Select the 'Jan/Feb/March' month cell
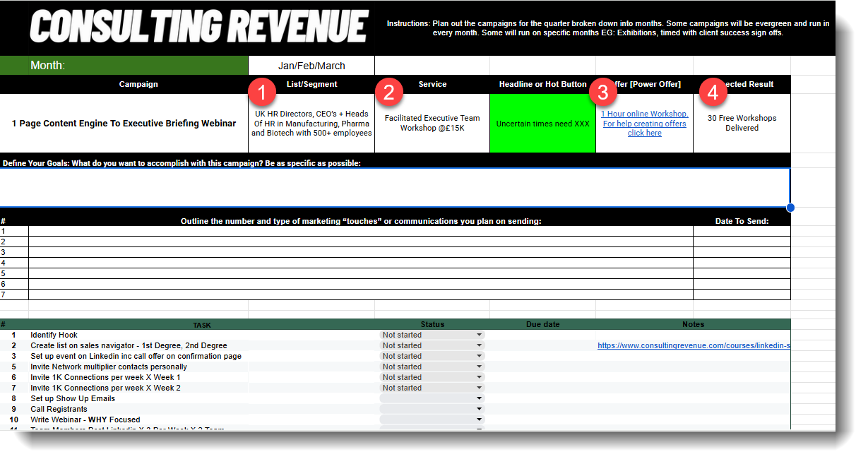This screenshot has width=868, height=464. (311, 66)
